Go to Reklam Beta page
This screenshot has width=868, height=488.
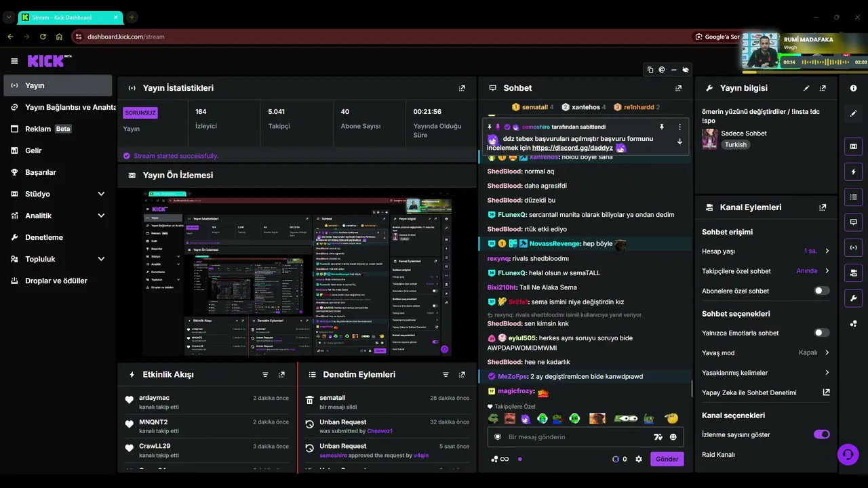58,129
